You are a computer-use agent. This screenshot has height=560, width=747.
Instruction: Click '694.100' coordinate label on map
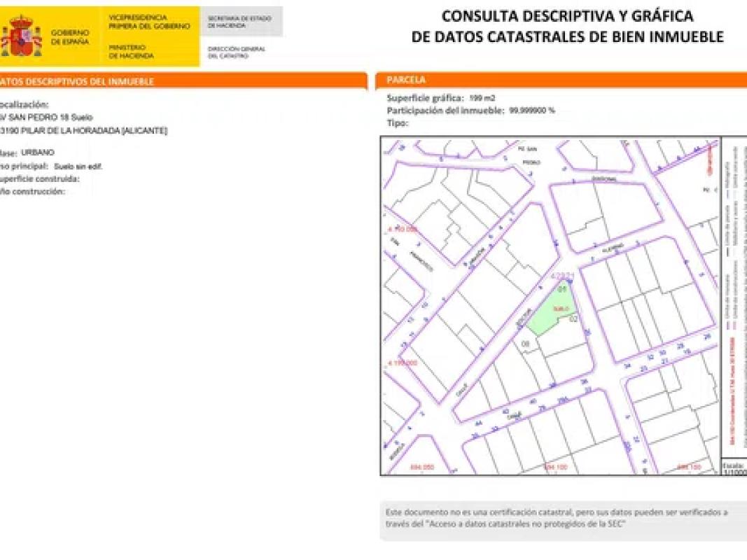tap(555, 467)
